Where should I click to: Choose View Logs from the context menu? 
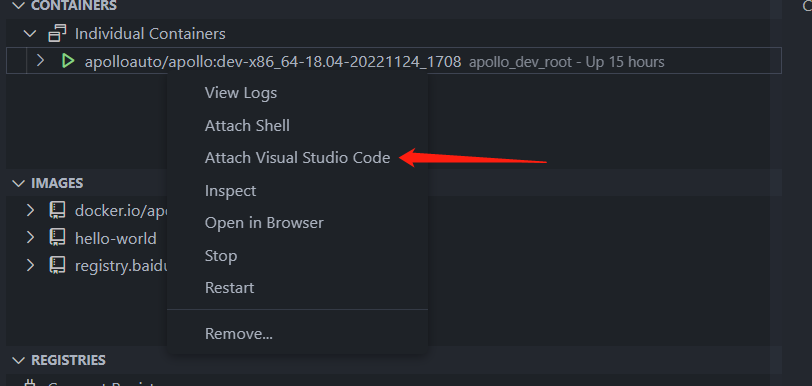pyautogui.click(x=241, y=93)
